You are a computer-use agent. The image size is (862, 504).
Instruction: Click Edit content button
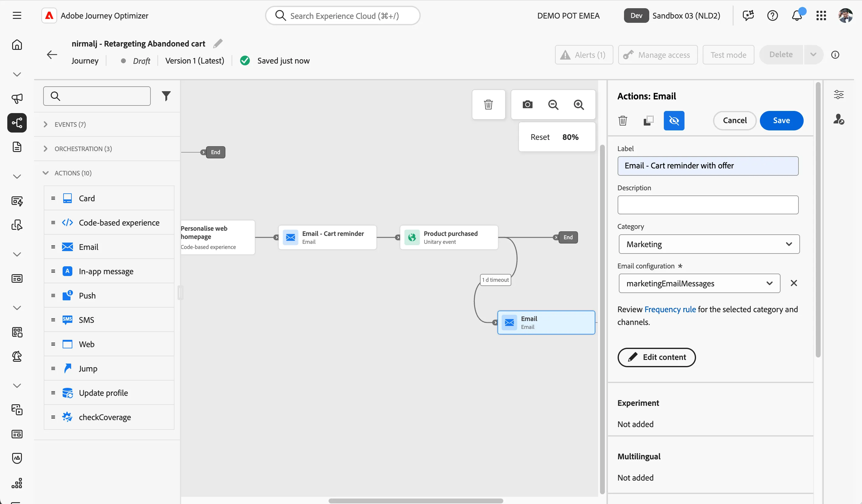point(657,357)
